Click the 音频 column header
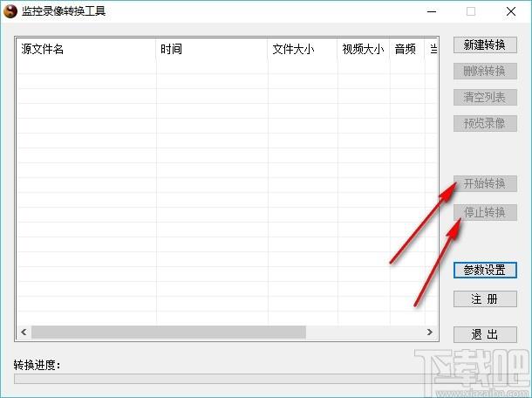 407,49
